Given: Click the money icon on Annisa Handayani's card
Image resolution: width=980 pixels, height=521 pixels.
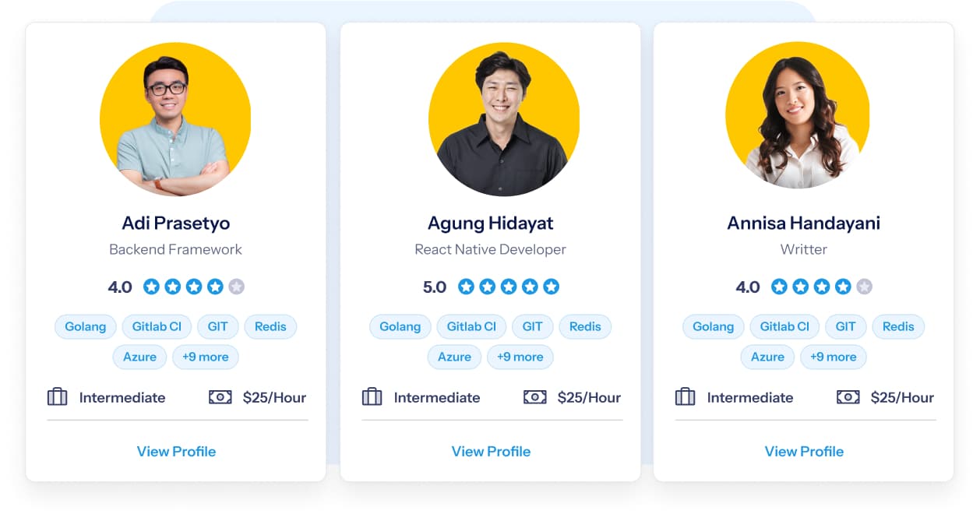Looking at the screenshot, I should point(848,397).
